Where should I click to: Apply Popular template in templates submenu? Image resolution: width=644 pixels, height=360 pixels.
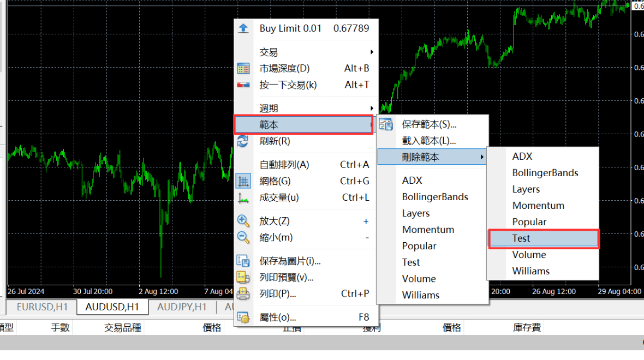click(432, 246)
